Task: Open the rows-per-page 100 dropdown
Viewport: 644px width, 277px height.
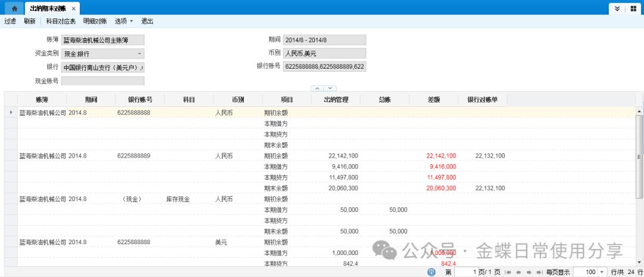Action: pyautogui.click(x=602, y=272)
